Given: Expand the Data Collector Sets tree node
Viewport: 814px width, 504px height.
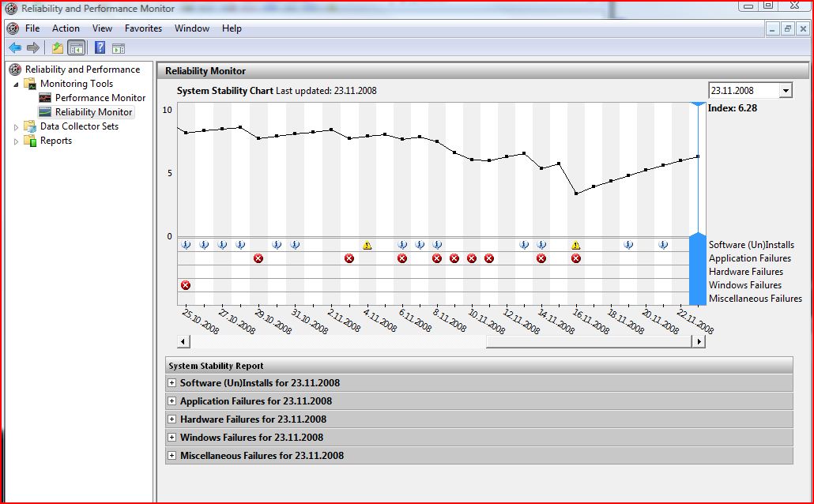Looking at the screenshot, I should (x=16, y=126).
